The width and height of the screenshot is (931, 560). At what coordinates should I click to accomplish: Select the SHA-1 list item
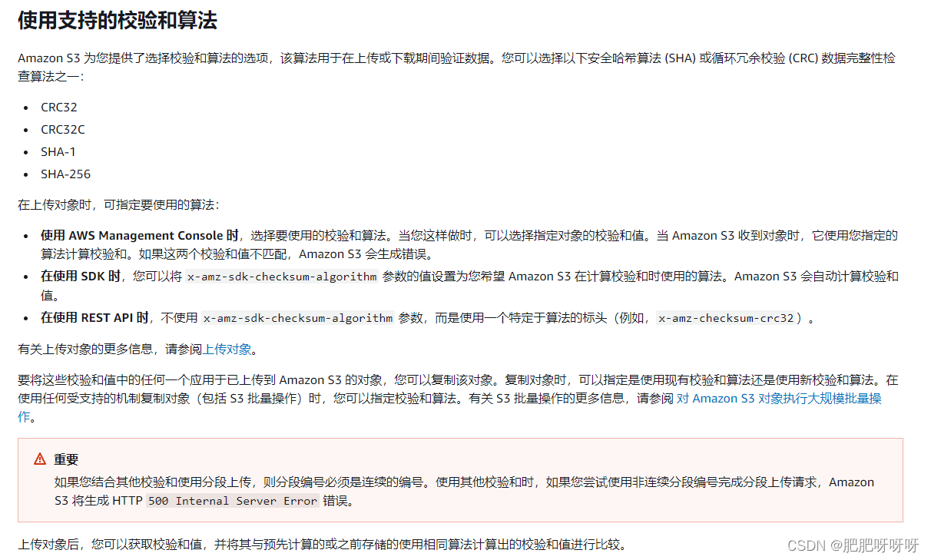[58, 152]
